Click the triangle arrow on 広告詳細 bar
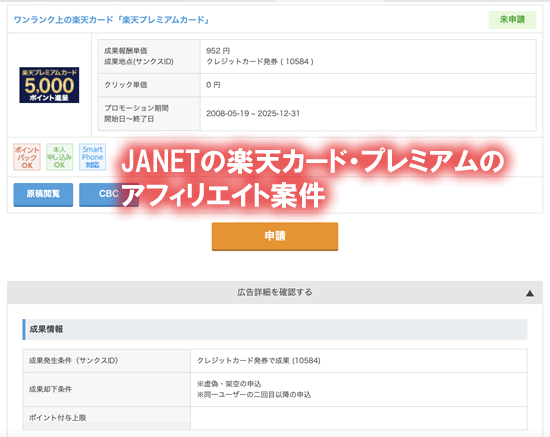Screen dimensions: 550x437 pos(530,293)
